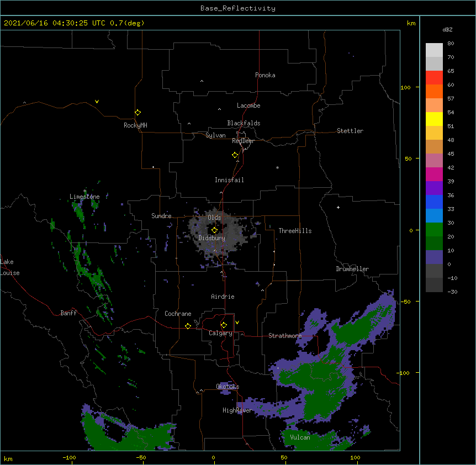
Task: Click the Sylvan label
Action: 215,135
